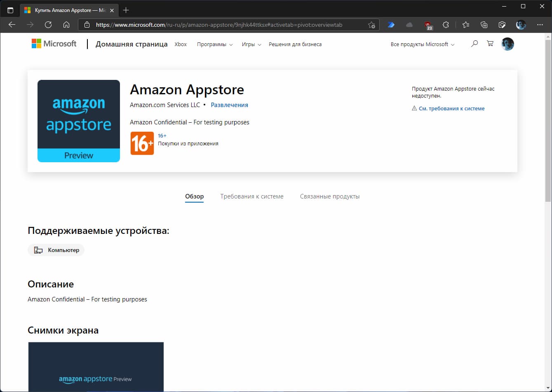Open the browser profile avatar
552x392 pixels.
click(521, 25)
